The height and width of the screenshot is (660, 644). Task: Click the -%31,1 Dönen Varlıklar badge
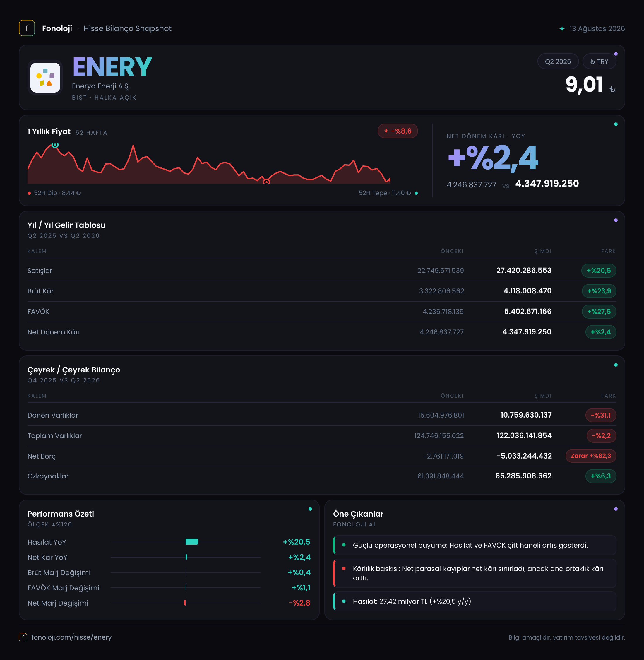click(600, 415)
